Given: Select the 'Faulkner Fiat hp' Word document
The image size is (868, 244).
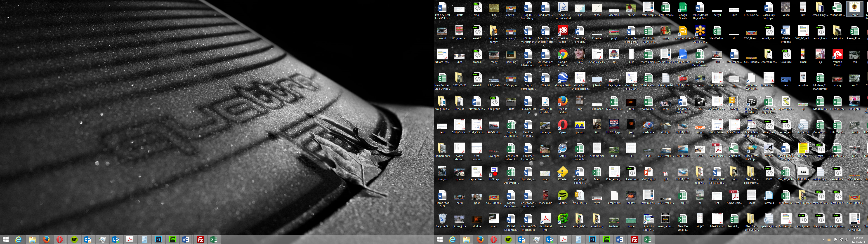Looking at the screenshot, I should click(528, 105).
